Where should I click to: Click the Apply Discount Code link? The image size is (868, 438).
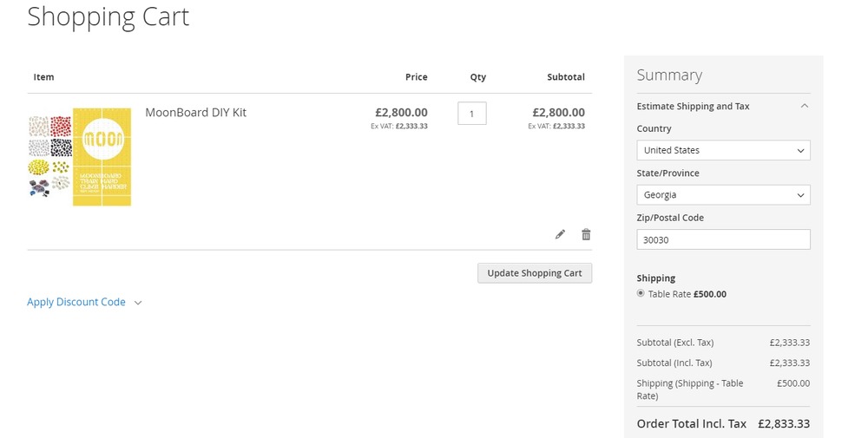pos(76,302)
